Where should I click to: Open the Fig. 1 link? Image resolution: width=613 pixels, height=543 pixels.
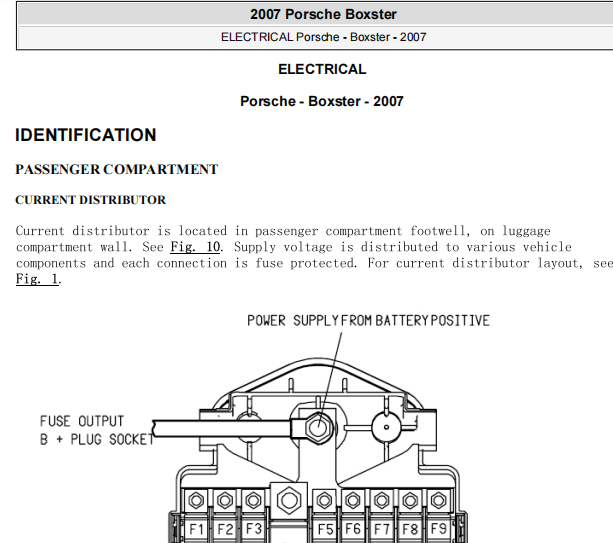click(37, 279)
